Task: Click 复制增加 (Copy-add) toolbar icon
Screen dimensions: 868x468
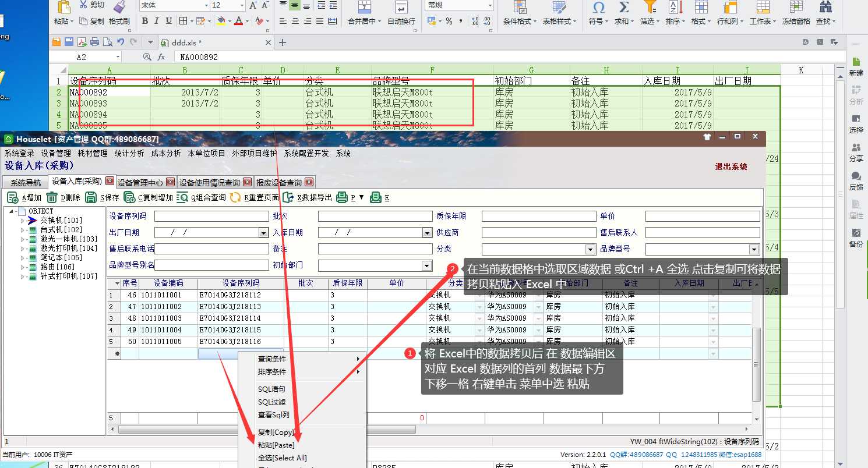Action: coord(129,197)
